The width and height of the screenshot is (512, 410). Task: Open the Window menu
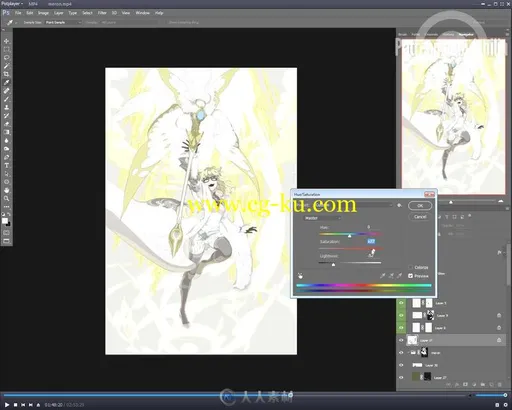click(142, 13)
